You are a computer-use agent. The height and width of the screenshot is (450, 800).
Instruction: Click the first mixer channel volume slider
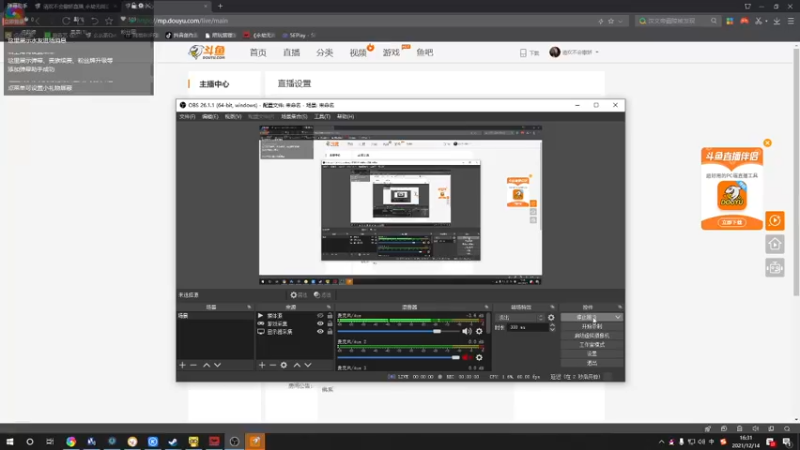(x=398, y=332)
